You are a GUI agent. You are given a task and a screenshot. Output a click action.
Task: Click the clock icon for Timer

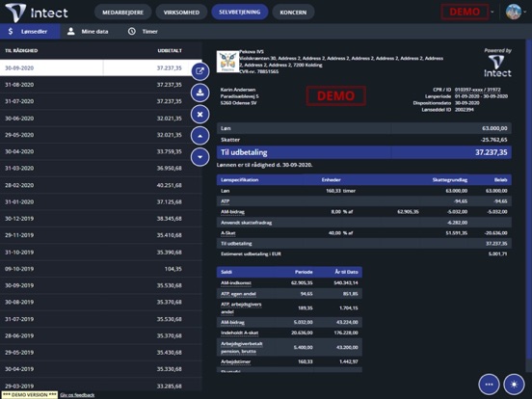click(x=132, y=31)
